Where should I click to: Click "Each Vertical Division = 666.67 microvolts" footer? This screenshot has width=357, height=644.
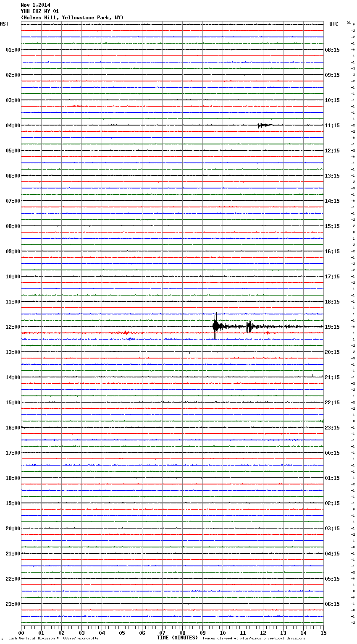[x=53, y=639]
